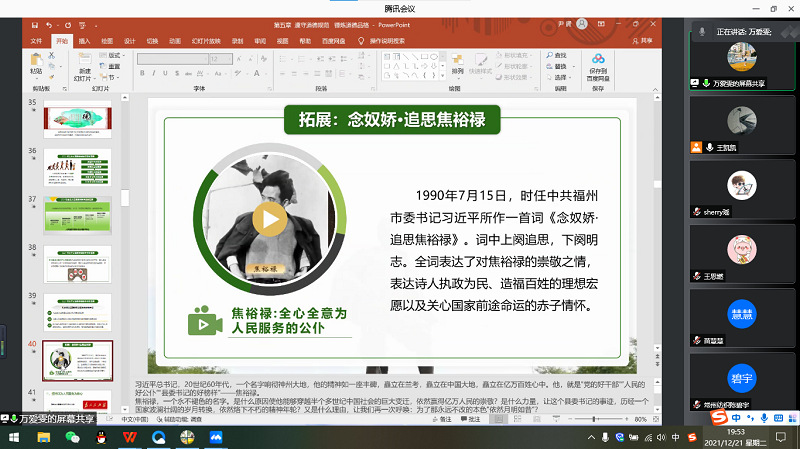
Task: Select slide 35 thumbnail in slide panel
Action: 77,117
